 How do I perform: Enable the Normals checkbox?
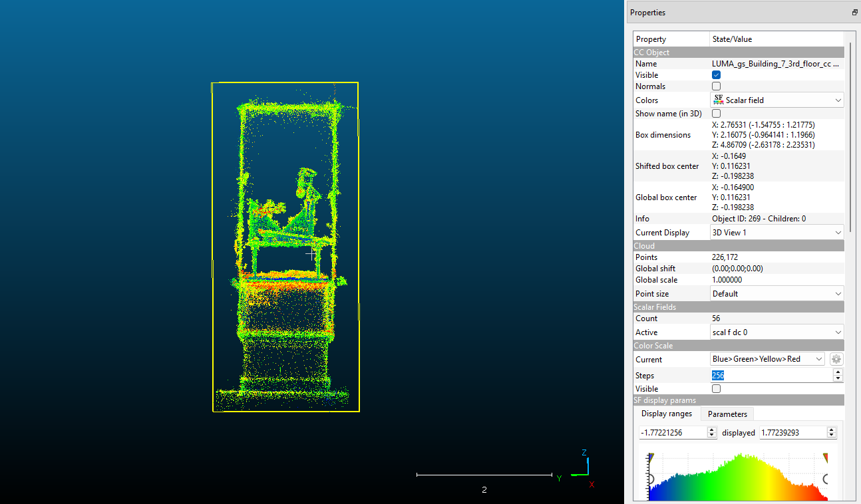point(716,86)
